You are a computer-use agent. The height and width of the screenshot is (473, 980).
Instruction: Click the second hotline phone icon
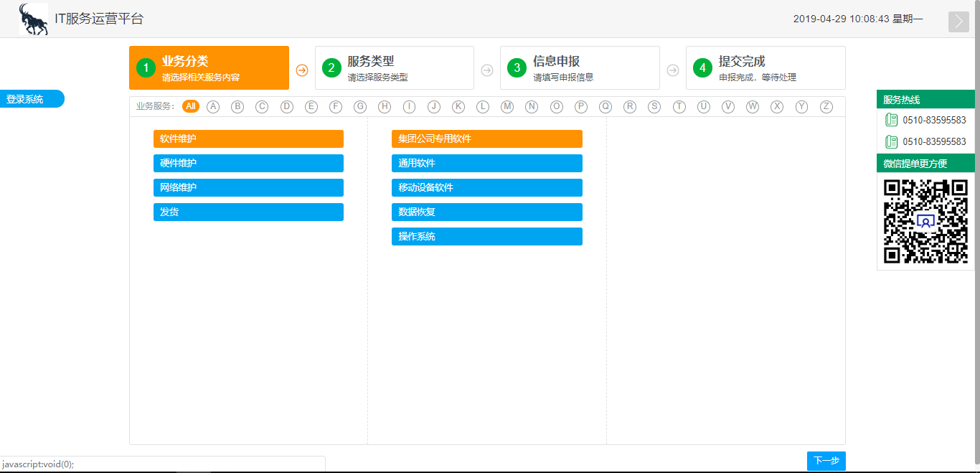pyautogui.click(x=891, y=141)
